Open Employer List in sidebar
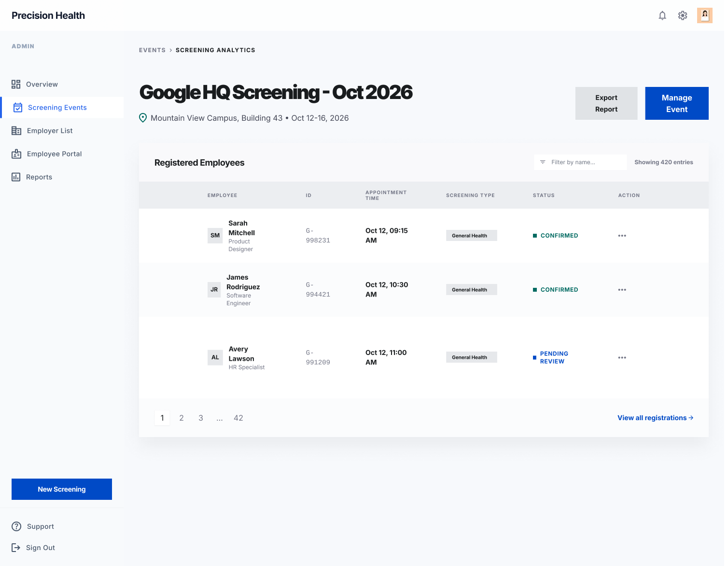This screenshot has width=728, height=566. (62, 131)
